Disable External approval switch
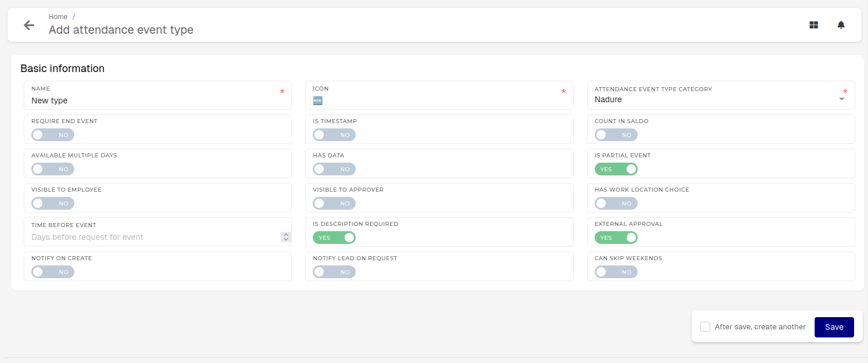This screenshot has height=363, width=868. [616, 238]
